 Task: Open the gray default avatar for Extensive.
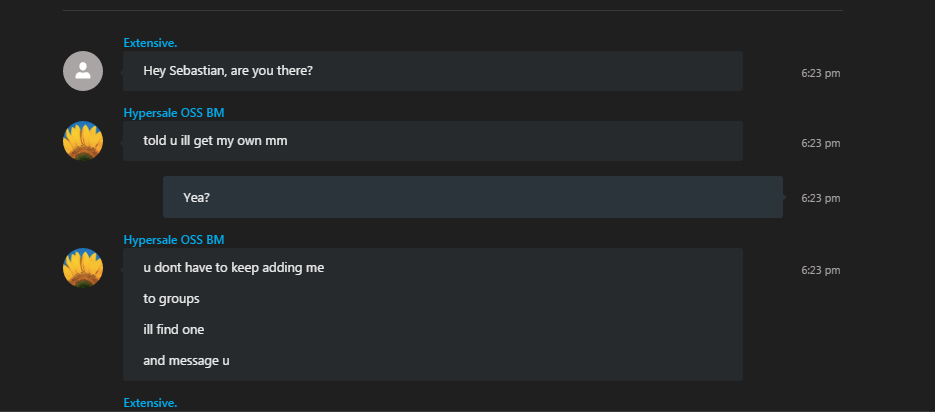83,71
